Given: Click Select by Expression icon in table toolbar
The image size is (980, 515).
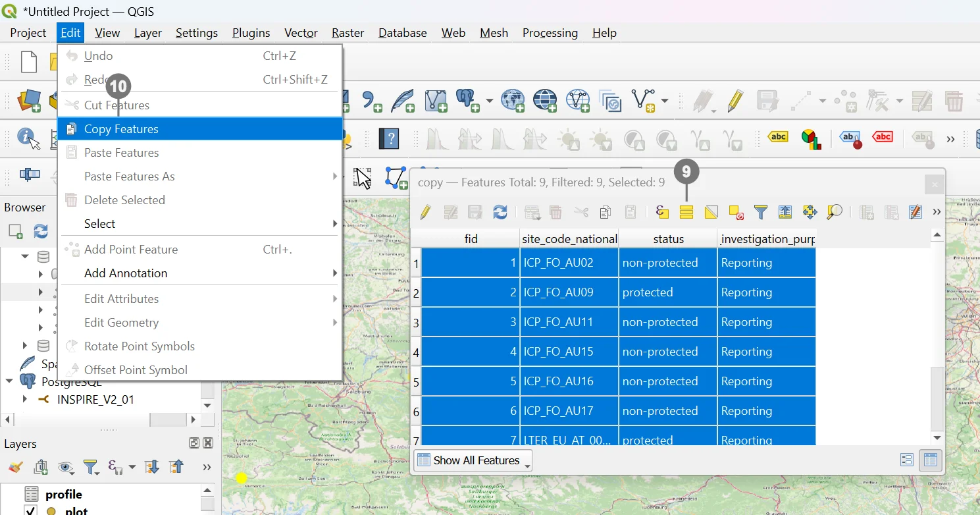Looking at the screenshot, I should [x=662, y=212].
